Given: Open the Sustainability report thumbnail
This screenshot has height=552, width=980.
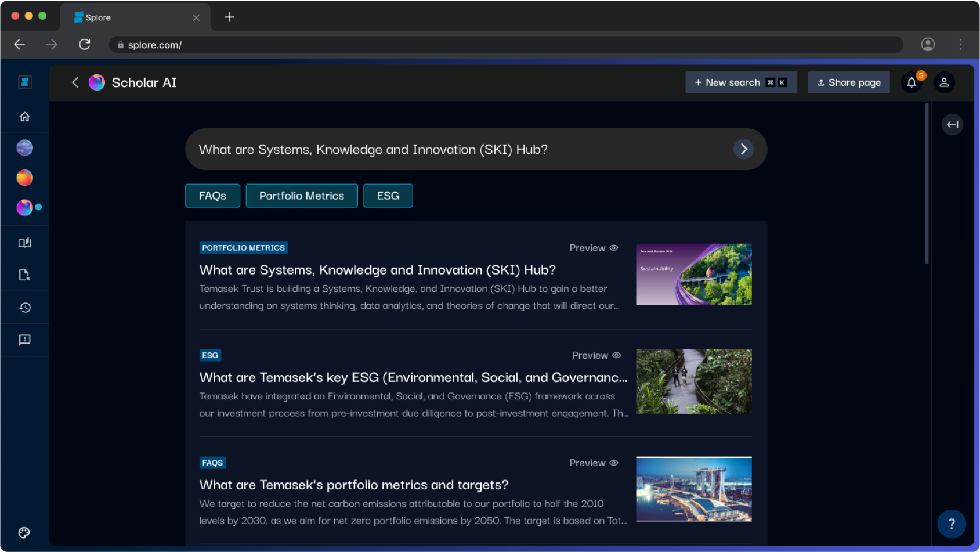Looking at the screenshot, I should (694, 274).
